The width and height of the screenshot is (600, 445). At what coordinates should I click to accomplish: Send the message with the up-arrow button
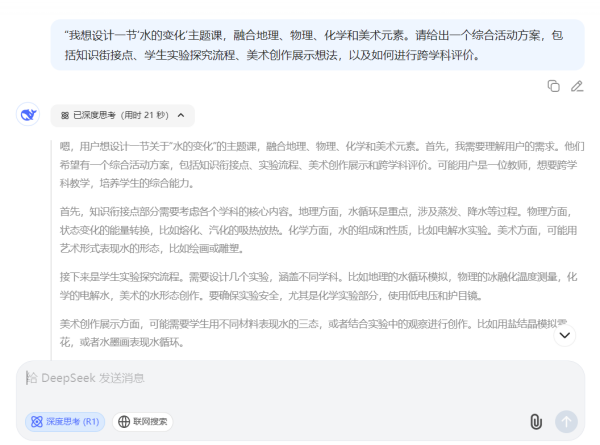point(566,422)
